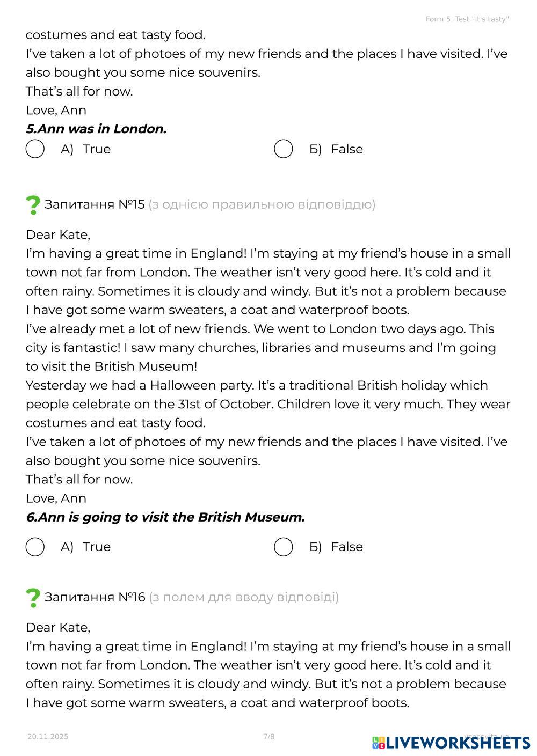537x756 pixels.
Task: Click the statement "6.Ann is going to visit the British Museum."
Action: (x=165, y=517)
